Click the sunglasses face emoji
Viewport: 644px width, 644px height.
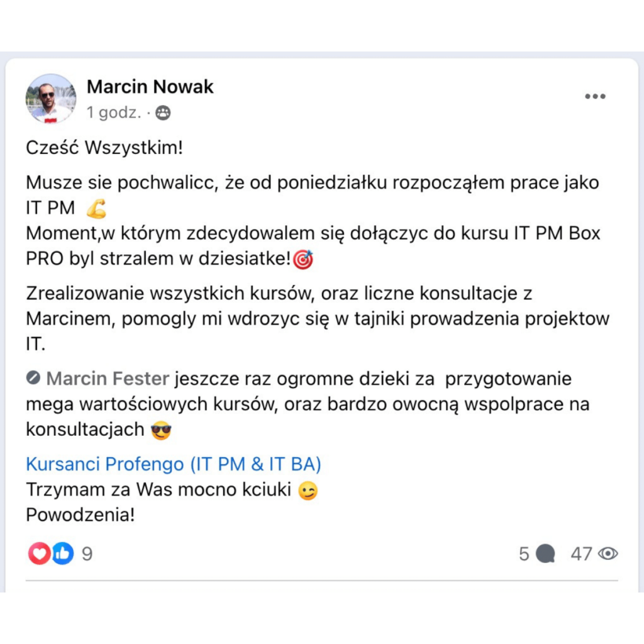[161, 430]
